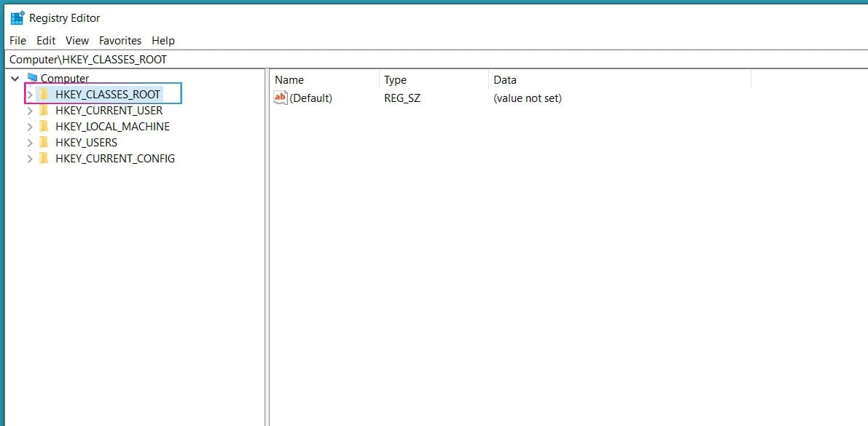Select the HKEY_USERS key label
868x426 pixels.
tap(86, 143)
